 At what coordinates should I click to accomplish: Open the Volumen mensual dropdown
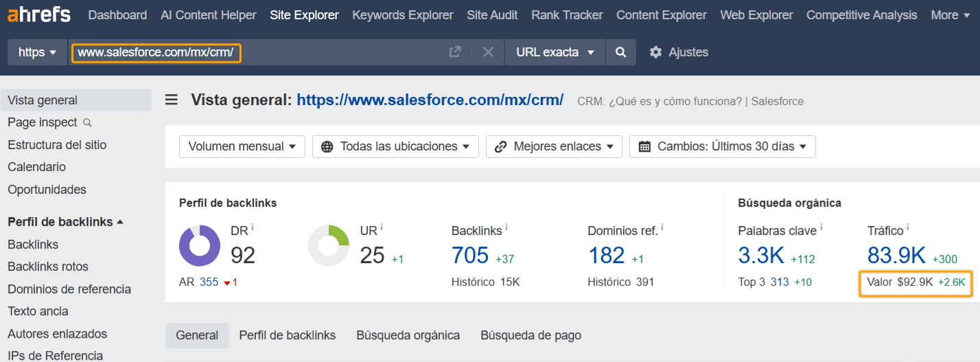point(242,146)
